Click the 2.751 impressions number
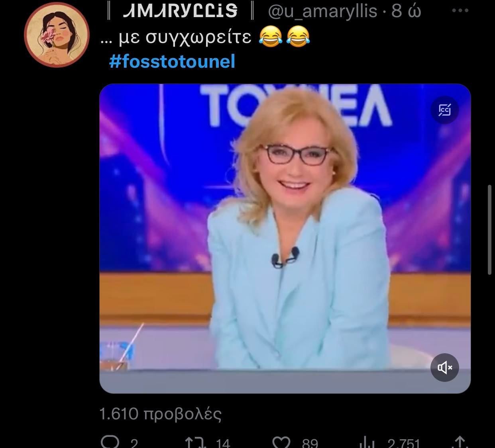The height and width of the screenshot is (448, 495). point(404,443)
